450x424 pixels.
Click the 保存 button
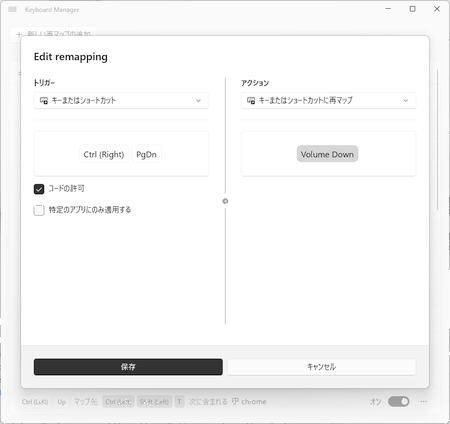(128, 367)
